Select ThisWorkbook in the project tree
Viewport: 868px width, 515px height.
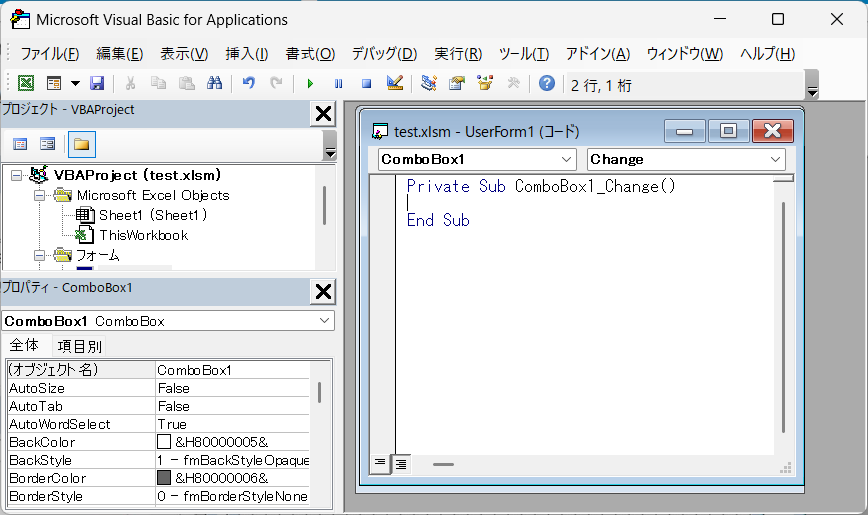pyautogui.click(x=144, y=235)
